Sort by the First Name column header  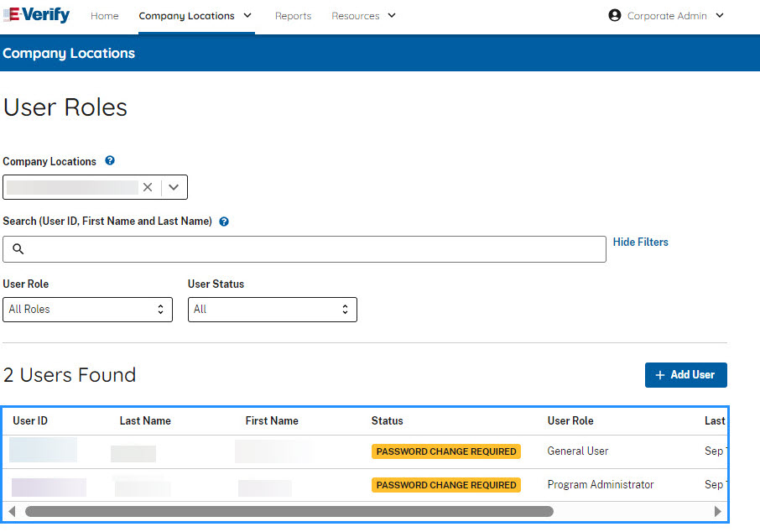(x=272, y=421)
